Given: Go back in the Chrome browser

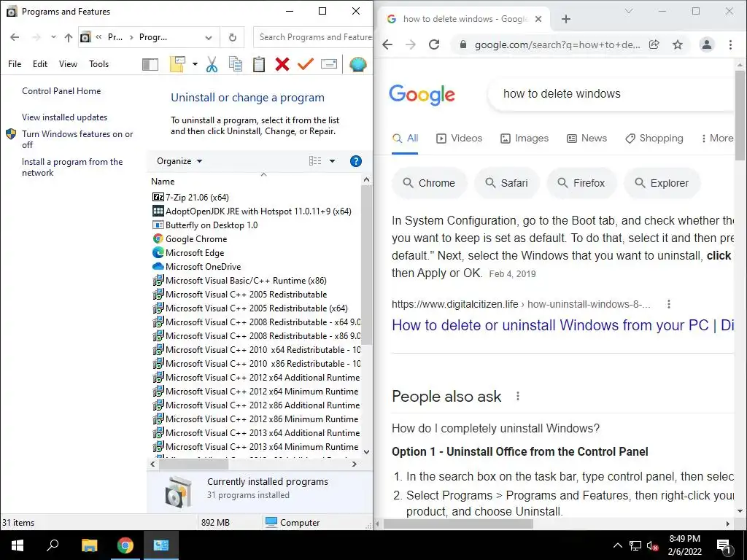Looking at the screenshot, I should (x=387, y=44).
